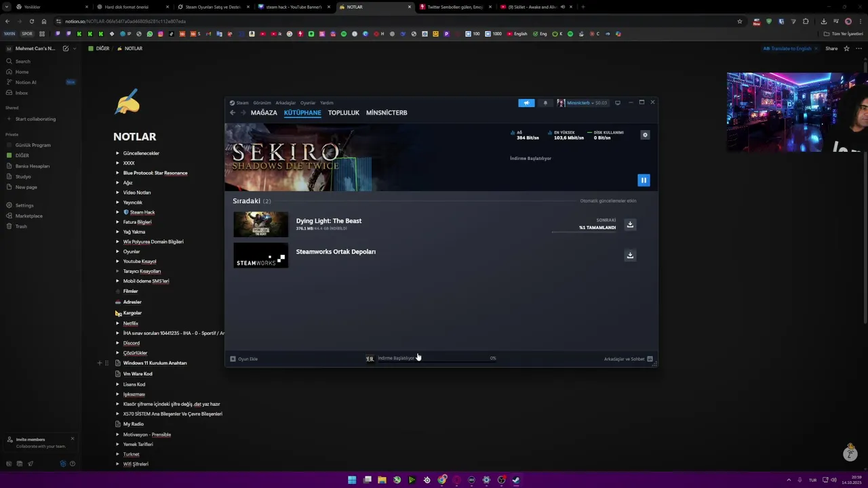Open File Explorer from the taskbar
Viewport: 868px width, 488px height.
coord(382,480)
